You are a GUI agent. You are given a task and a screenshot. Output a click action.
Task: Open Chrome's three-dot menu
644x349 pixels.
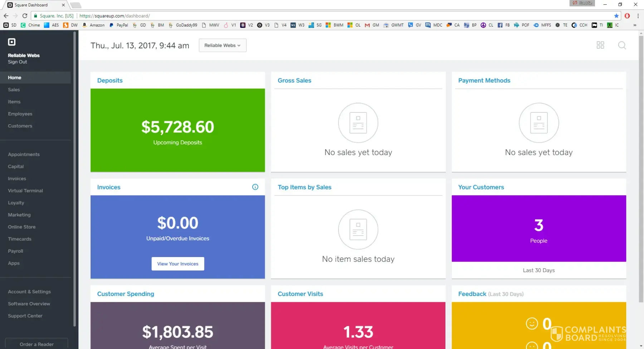click(x=638, y=16)
